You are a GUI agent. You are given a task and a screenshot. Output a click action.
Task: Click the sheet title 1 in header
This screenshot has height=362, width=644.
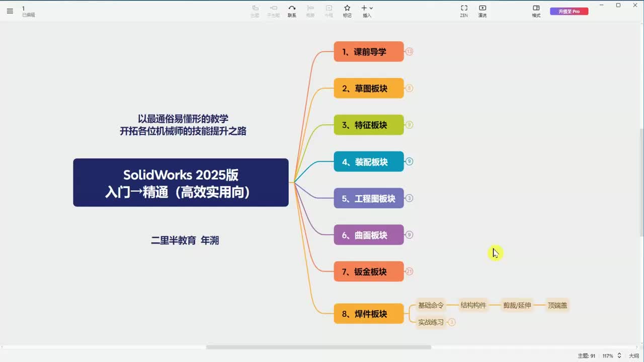pos(24,9)
